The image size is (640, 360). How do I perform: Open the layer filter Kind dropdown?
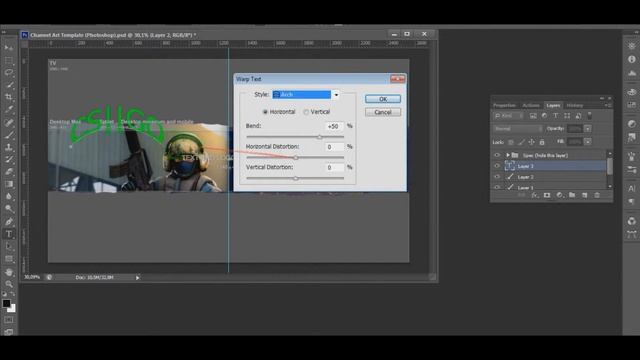pos(509,116)
